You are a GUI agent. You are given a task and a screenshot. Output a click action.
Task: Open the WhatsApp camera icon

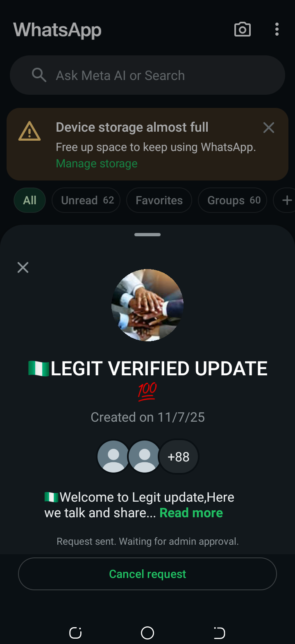242,30
